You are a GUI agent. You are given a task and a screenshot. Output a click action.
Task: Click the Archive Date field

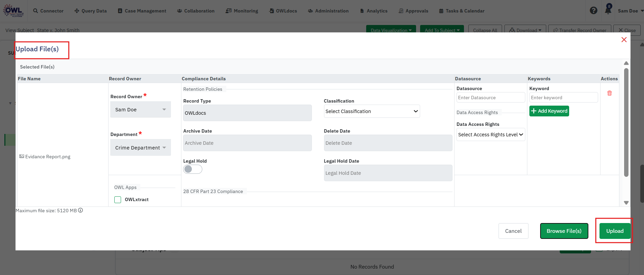(247, 143)
